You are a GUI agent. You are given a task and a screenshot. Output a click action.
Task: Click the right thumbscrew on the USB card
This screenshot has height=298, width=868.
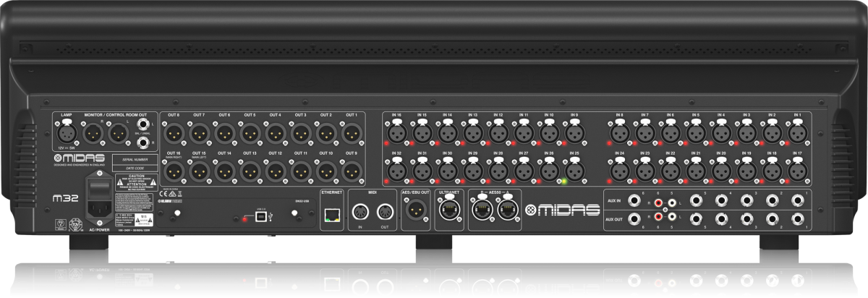point(294,213)
